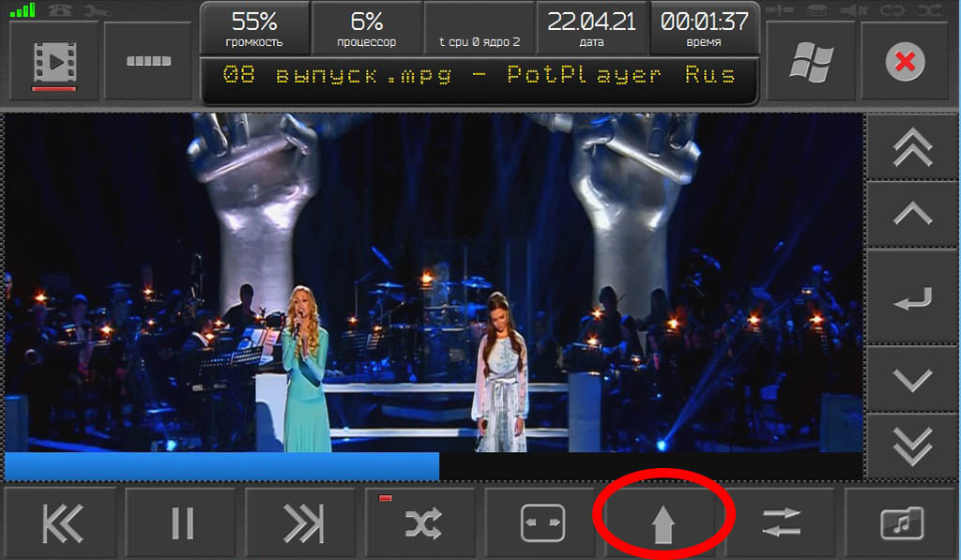This screenshot has width=961, height=560.
Task: Skip to the next track
Action: (x=302, y=523)
